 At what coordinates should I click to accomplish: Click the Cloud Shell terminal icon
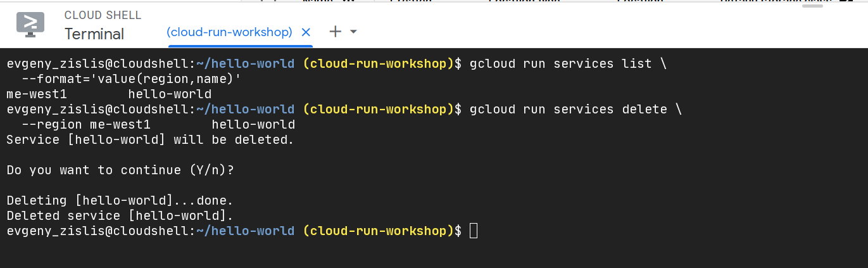pyautogui.click(x=30, y=23)
